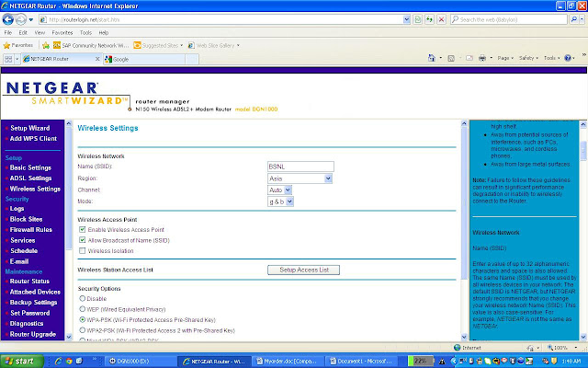
Task: Open Setup Wizard in sidebar
Action: click(30, 128)
